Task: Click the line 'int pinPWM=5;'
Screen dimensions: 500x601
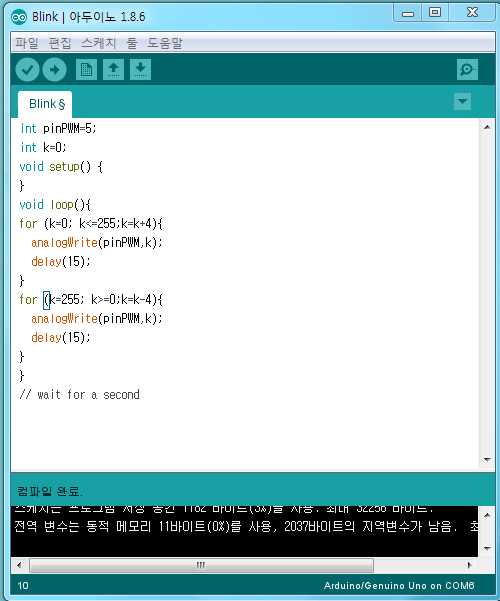Action: (58, 128)
